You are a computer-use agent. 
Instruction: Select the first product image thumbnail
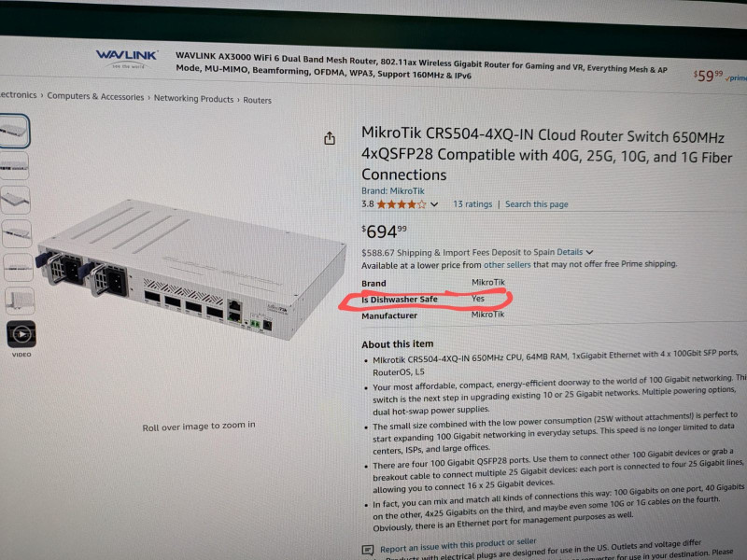click(x=14, y=131)
